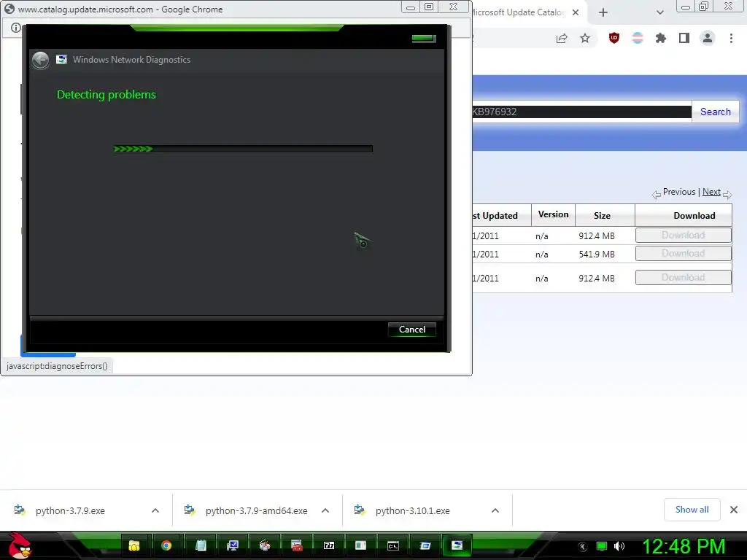Download the 541.9 MB update

click(683, 253)
